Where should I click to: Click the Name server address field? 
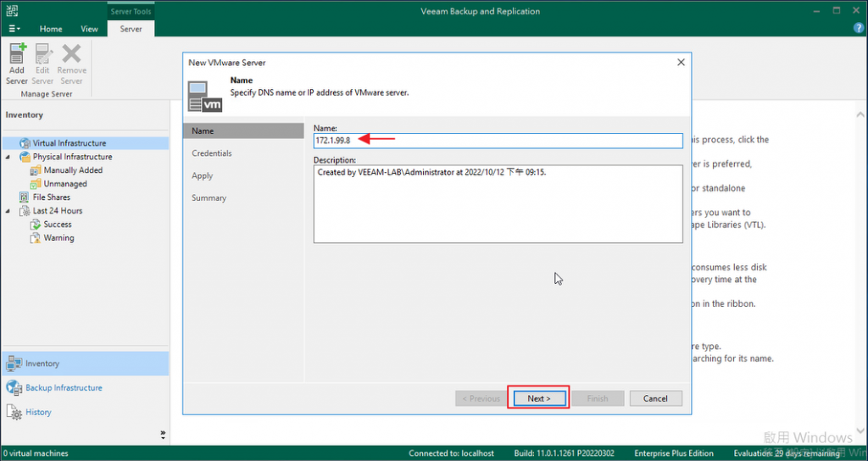tap(498, 141)
